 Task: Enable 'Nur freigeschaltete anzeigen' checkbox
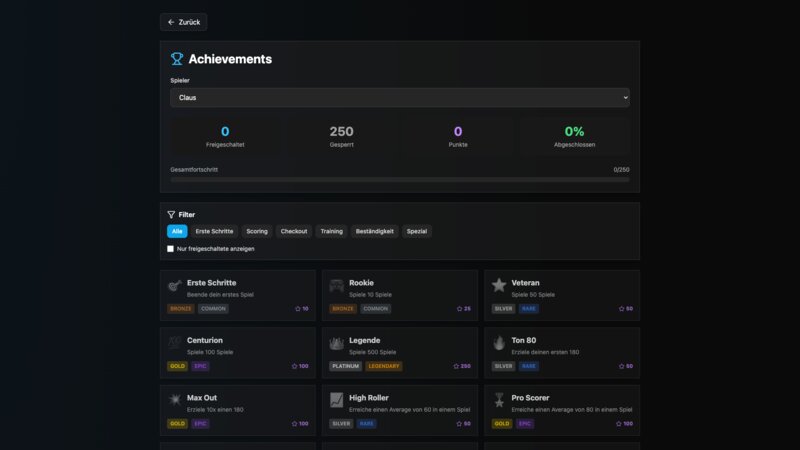(x=171, y=249)
